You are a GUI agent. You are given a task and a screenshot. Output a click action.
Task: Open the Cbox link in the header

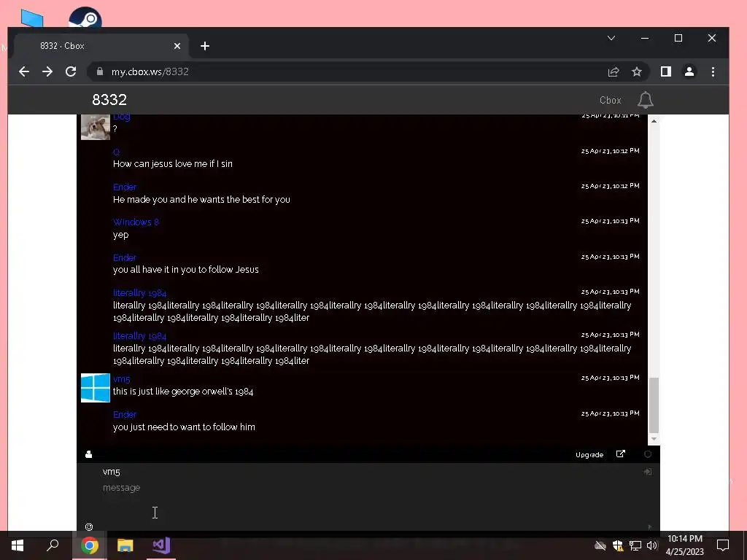[611, 100]
